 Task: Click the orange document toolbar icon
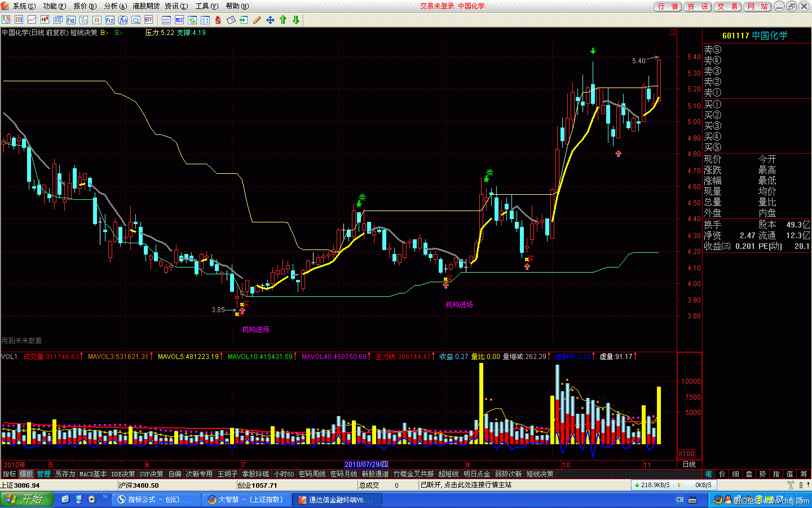pos(96,20)
